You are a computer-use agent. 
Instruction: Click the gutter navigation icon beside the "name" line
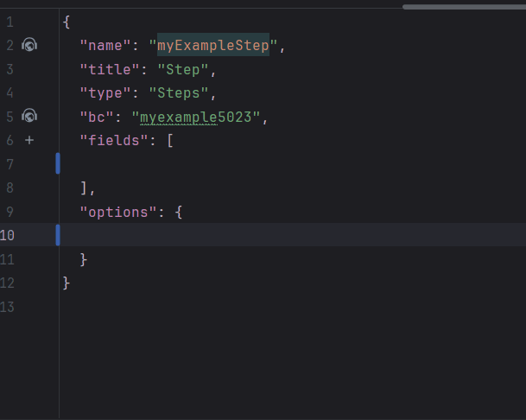[29, 45]
